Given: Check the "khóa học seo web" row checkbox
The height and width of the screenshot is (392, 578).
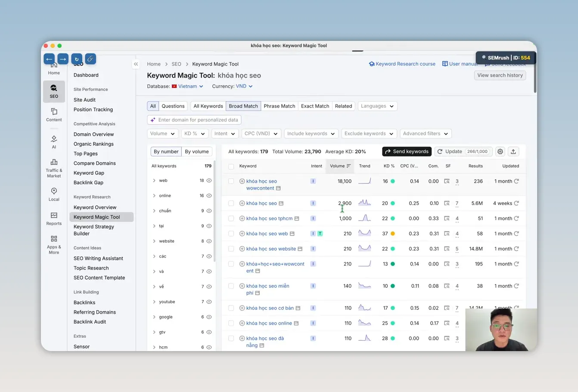Looking at the screenshot, I should pyautogui.click(x=231, y=233).
